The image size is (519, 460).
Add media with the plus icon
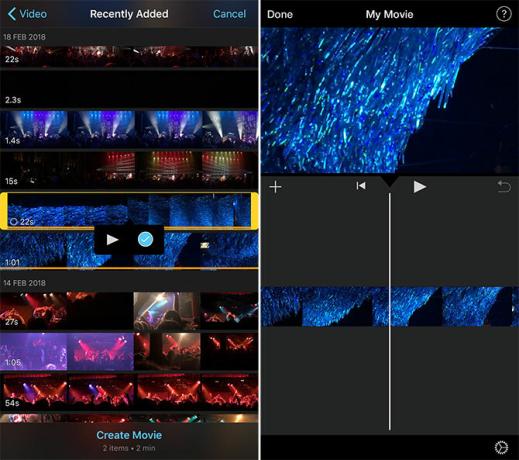[275, 187]
